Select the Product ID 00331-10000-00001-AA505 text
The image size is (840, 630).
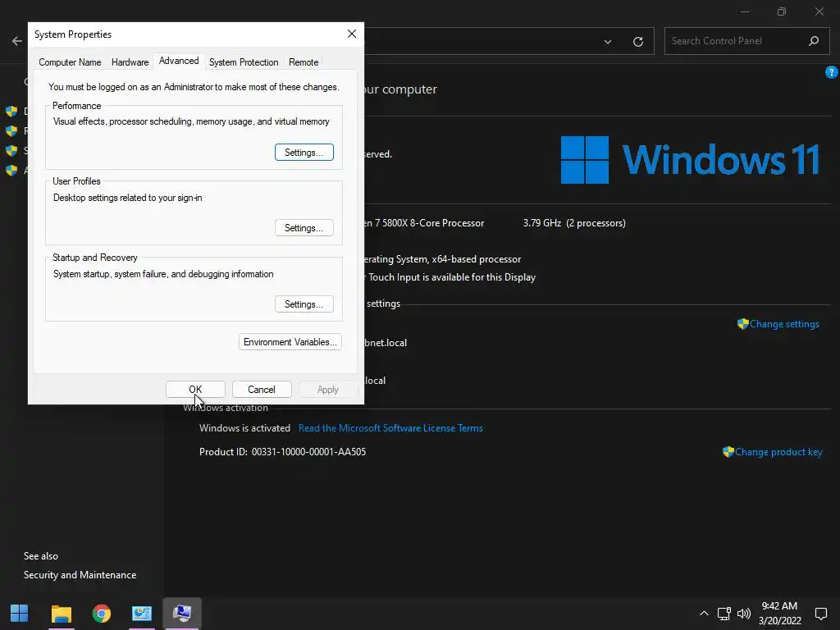coord(282,452)
